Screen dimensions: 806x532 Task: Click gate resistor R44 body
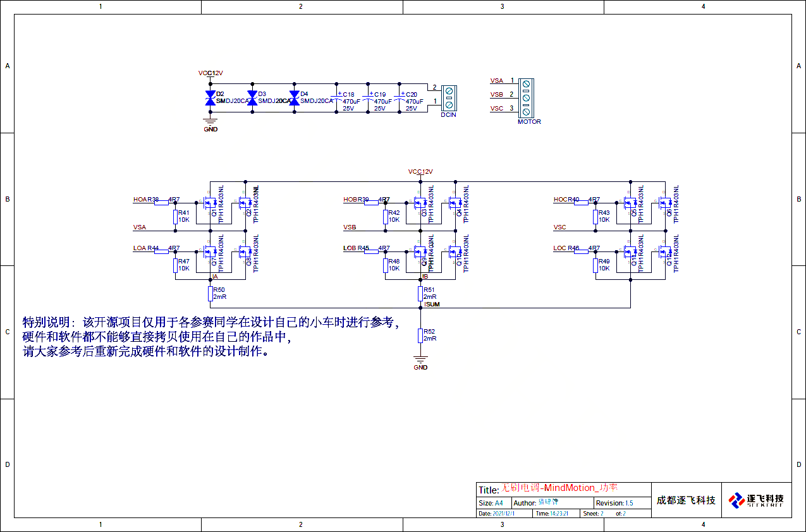tap(161, 251)
